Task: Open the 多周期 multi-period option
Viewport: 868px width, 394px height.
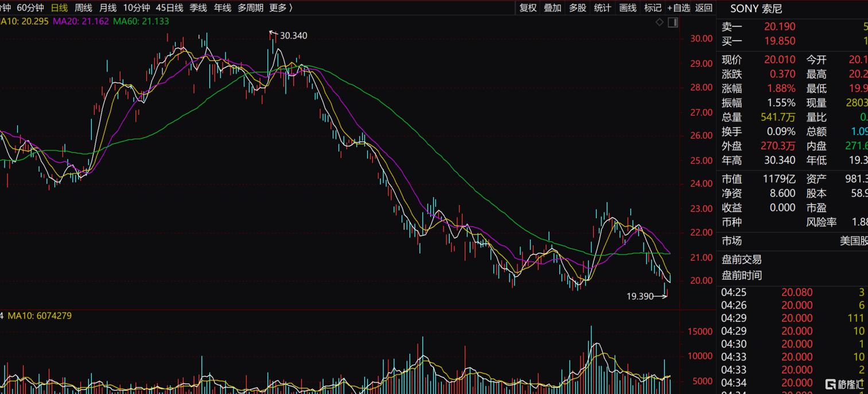Action: (x=251, y=8)
